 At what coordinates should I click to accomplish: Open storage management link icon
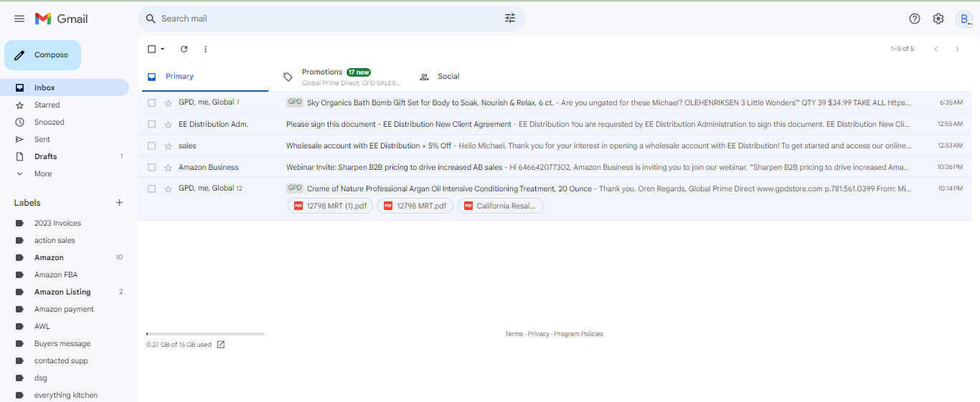(221, 345)
